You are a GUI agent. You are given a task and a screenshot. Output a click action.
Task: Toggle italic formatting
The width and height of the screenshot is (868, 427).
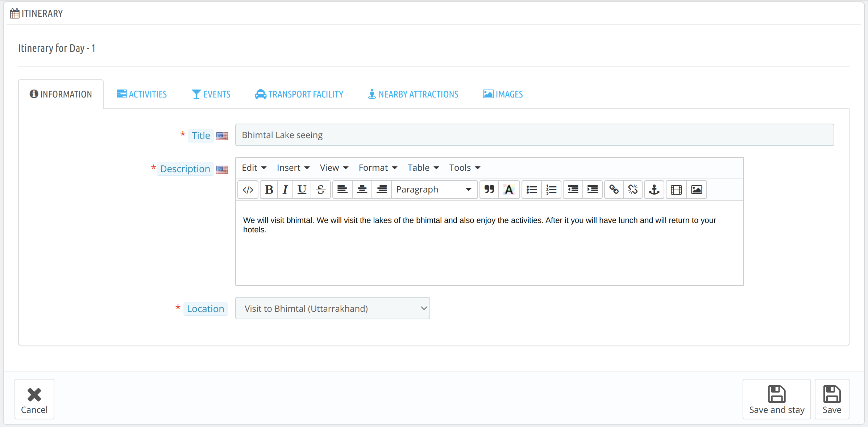coord(285,190)
